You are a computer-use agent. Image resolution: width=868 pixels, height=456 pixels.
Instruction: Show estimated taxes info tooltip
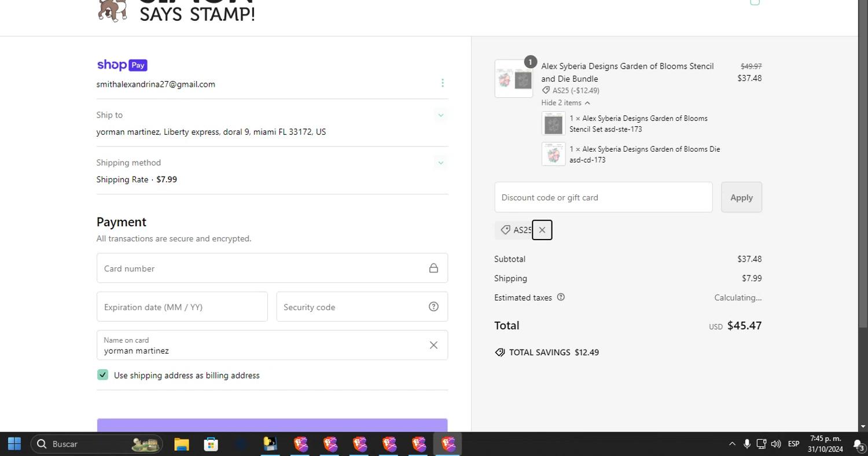[561, 297]
